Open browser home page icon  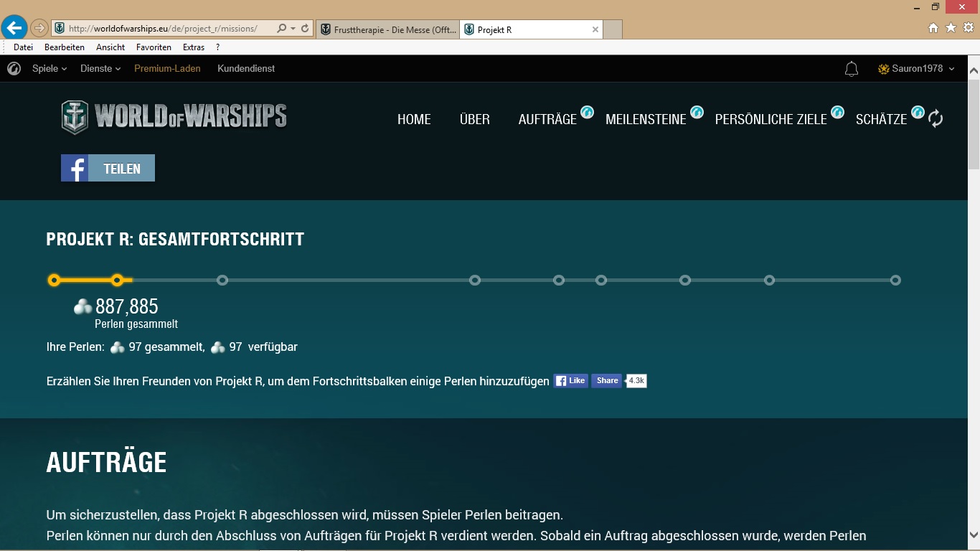(933, 28)
